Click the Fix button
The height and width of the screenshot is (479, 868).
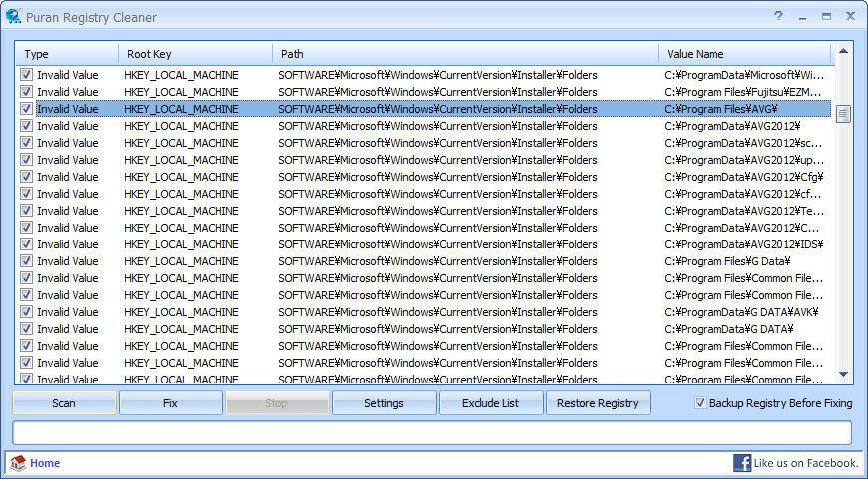pyautogui.click(x=171, y=403)
